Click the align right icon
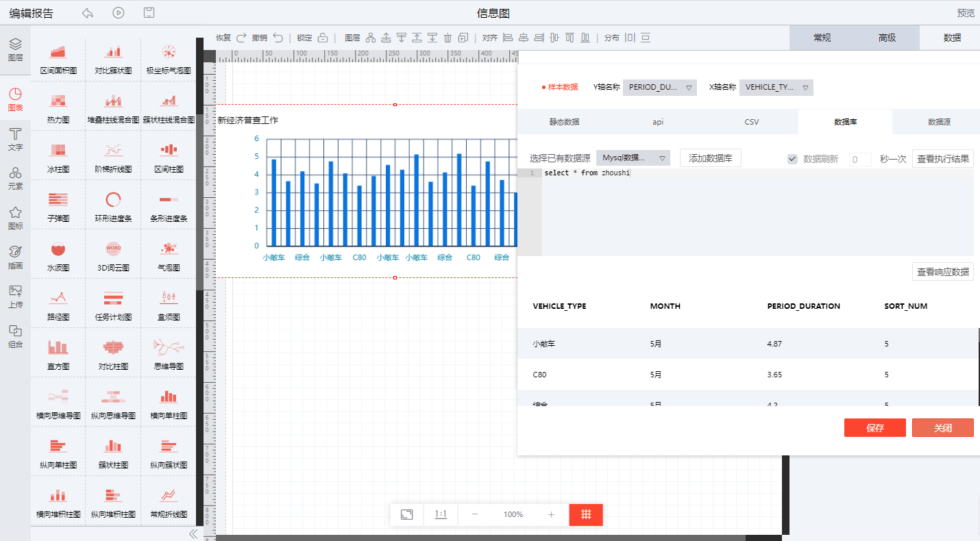Screen dimensions: 980x541 click(539, 38)
